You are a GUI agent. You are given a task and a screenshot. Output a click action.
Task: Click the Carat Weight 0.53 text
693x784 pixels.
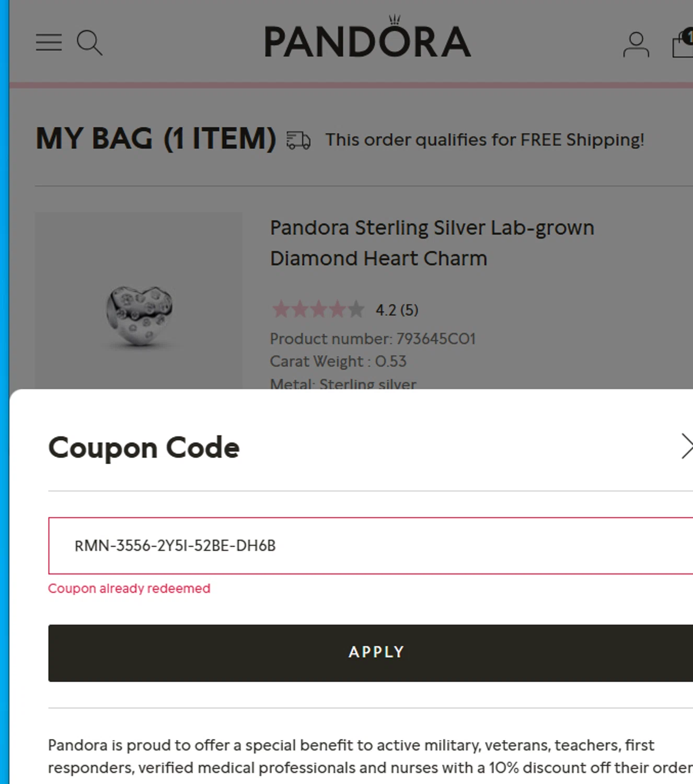338,361
